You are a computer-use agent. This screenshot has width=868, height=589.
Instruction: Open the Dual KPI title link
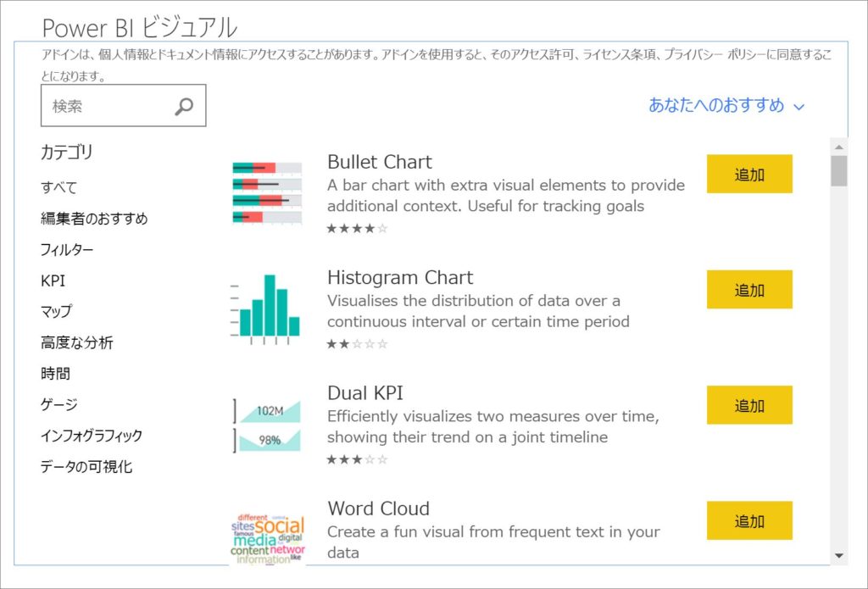point(365,393)
